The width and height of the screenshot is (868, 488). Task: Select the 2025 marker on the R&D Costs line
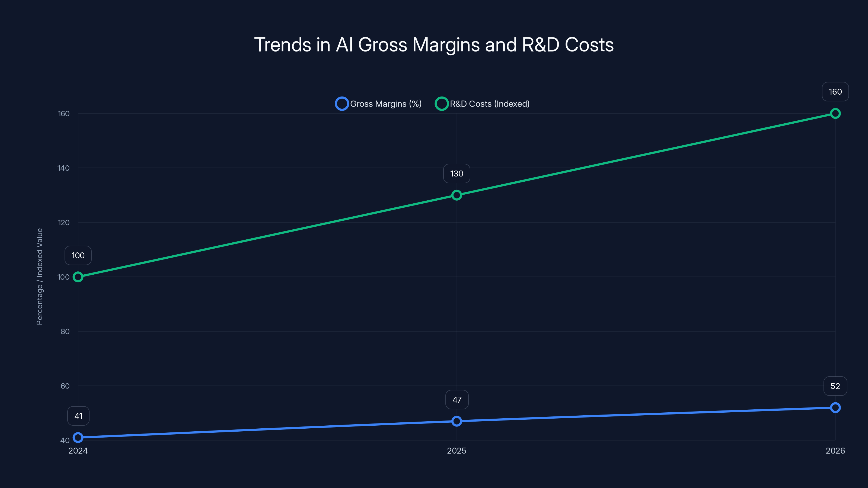[457, 194]
